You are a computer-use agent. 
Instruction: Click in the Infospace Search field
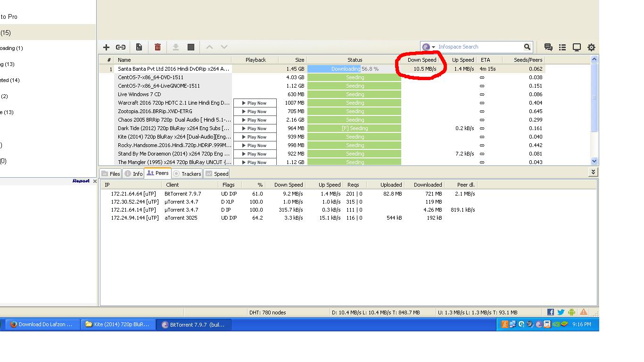(479, 47)
